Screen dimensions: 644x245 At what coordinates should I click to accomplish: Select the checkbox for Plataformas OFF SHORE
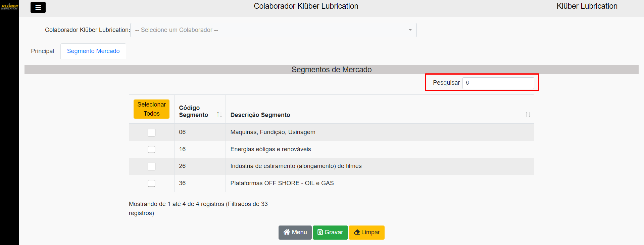pos(151,183)
